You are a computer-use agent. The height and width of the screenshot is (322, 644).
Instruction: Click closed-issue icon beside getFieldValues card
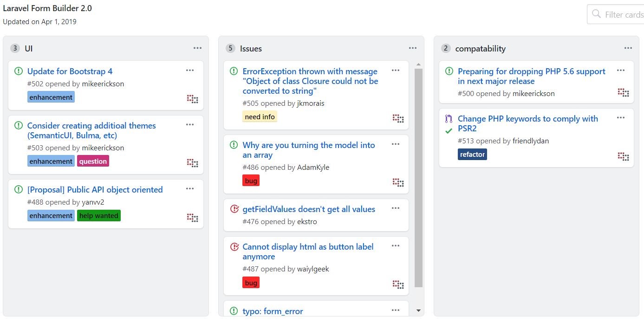[234, 209]
